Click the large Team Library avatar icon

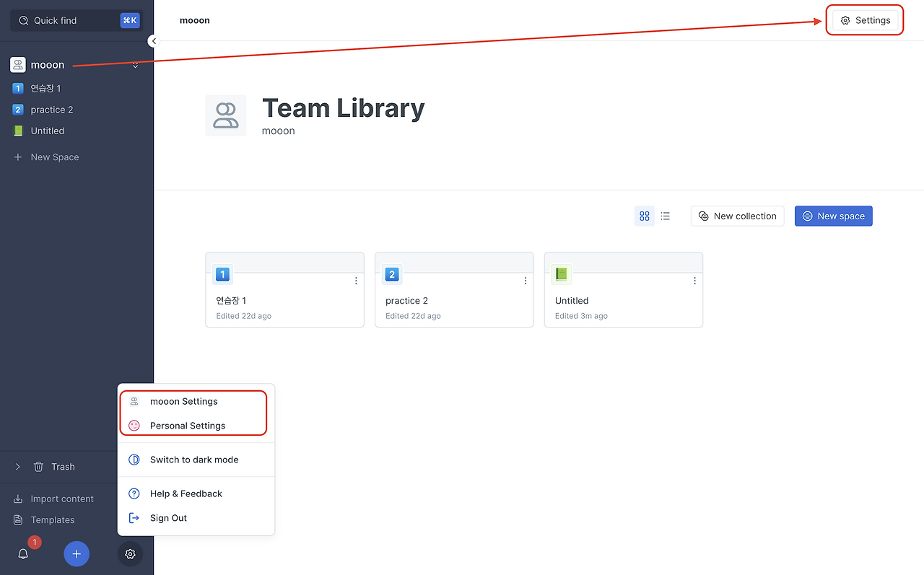[226, 115]
